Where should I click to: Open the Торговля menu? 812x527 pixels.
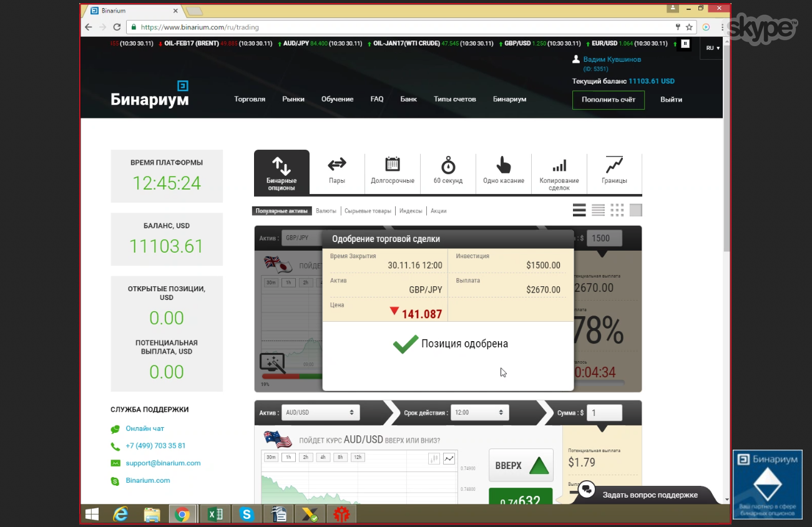tap(250, 99)
